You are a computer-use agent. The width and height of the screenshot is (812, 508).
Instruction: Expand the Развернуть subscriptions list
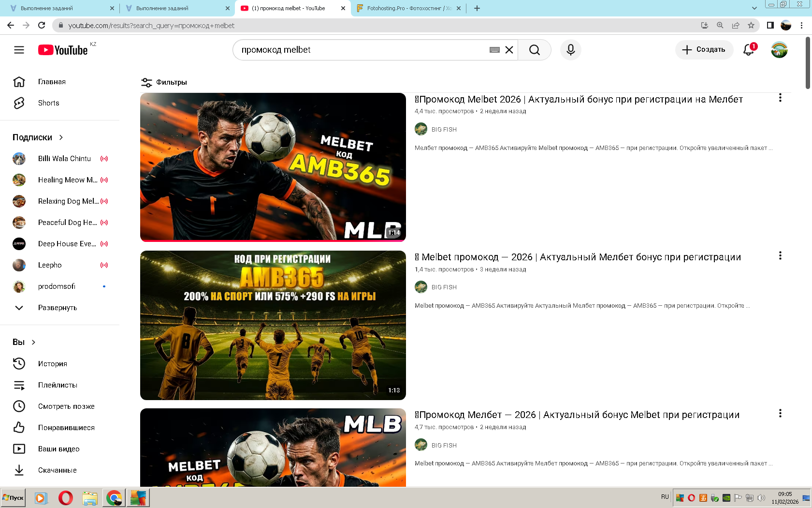click(x=59, y=308)
